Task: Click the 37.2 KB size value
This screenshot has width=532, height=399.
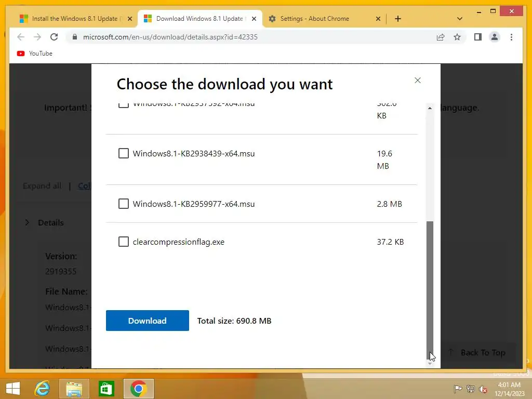Action: pos(390,242)
